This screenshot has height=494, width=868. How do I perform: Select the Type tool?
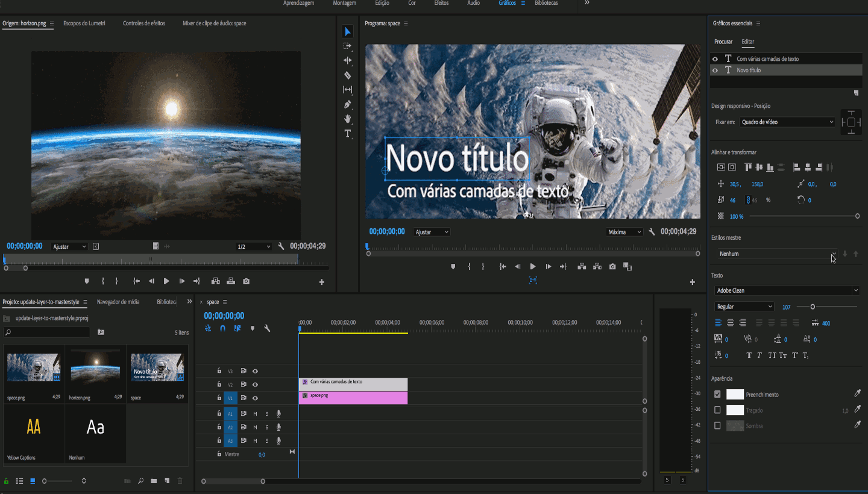(348, 134)
